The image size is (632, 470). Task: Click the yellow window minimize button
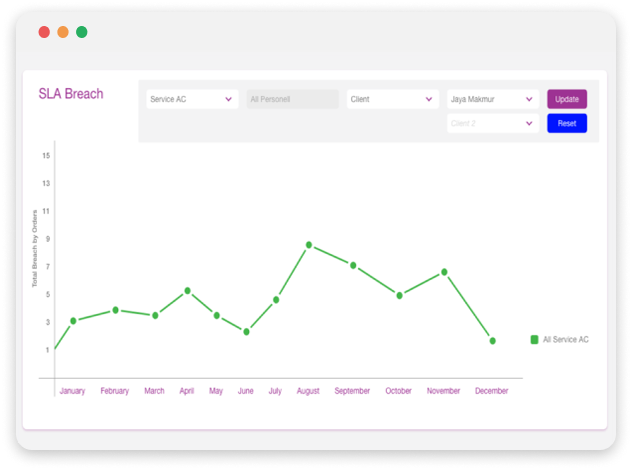pos(63,32)
